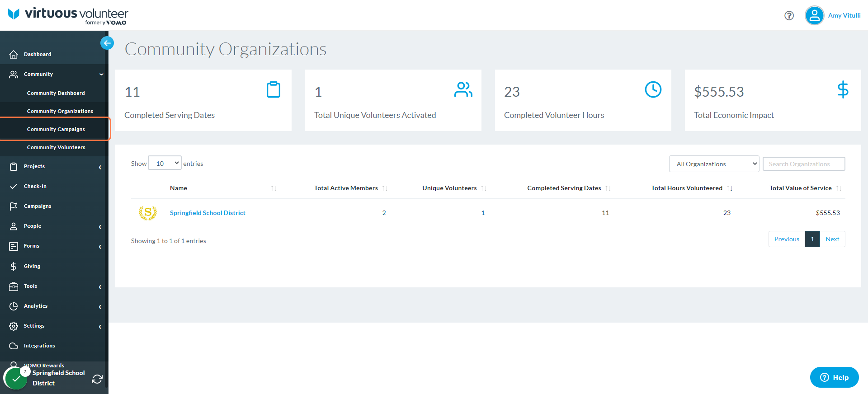
Task: Select Community Organizations menu item
Action: coord(60,111)
